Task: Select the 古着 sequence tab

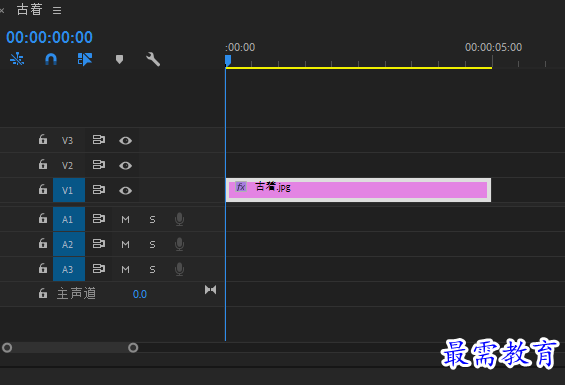Action: click(30, 10)
